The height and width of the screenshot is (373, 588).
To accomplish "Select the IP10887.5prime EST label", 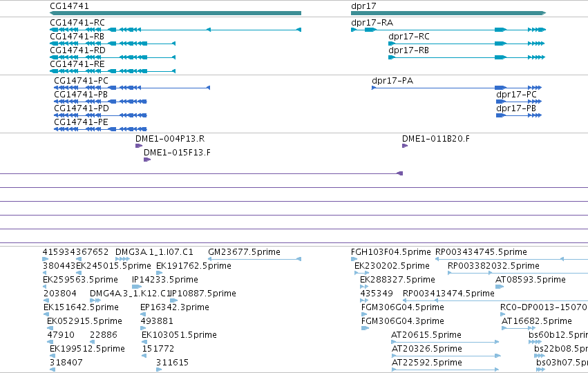I will tap(203, 294).
